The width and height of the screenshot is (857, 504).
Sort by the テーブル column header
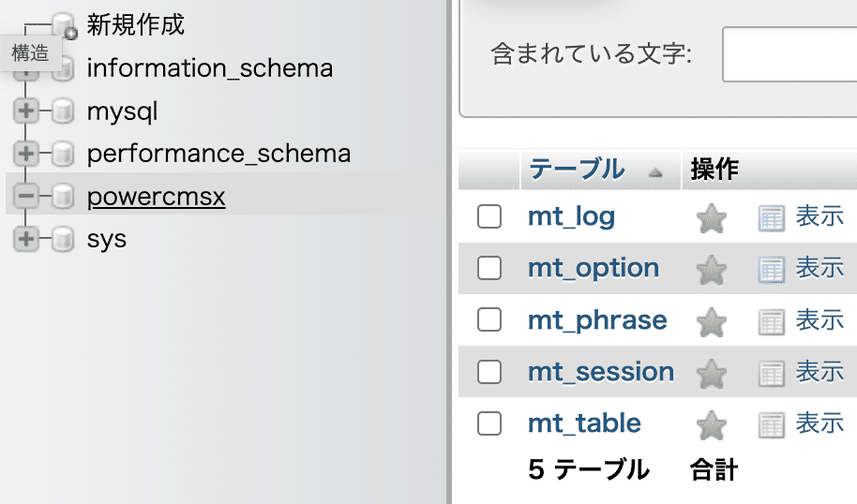[577, 169]
